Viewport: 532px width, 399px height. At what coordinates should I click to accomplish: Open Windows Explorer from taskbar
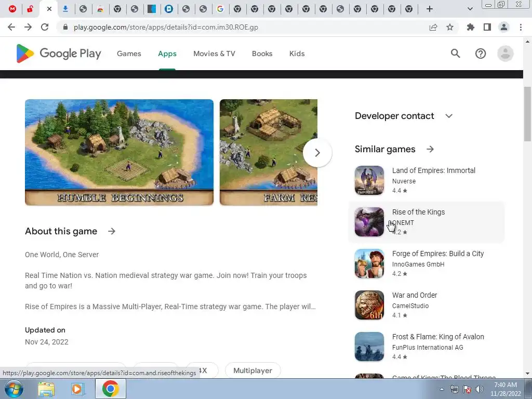(46, 389)
